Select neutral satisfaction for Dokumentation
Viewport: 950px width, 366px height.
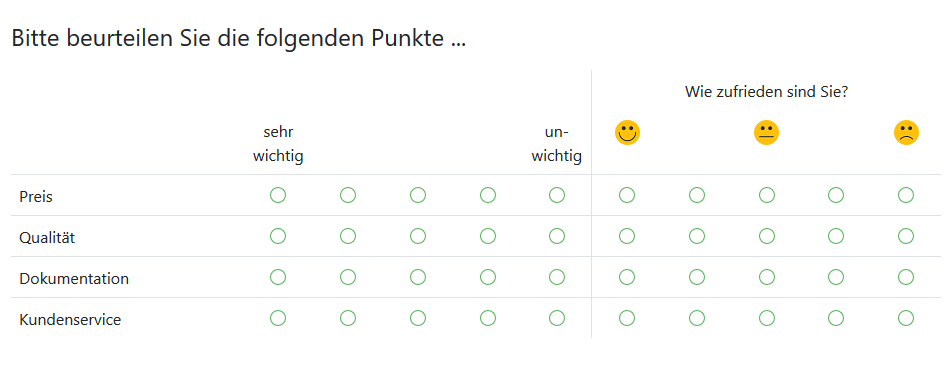(x=766, y=277)
